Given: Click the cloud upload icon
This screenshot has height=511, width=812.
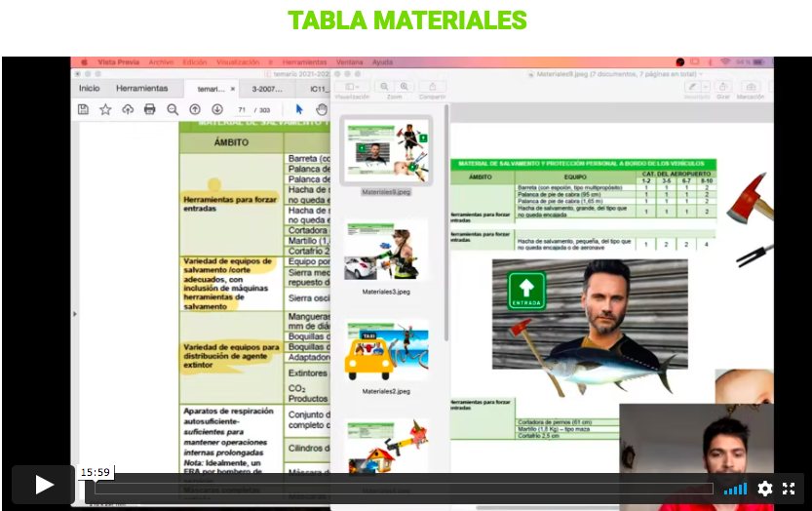Looking at the screenshot, I should pos(128,109).
